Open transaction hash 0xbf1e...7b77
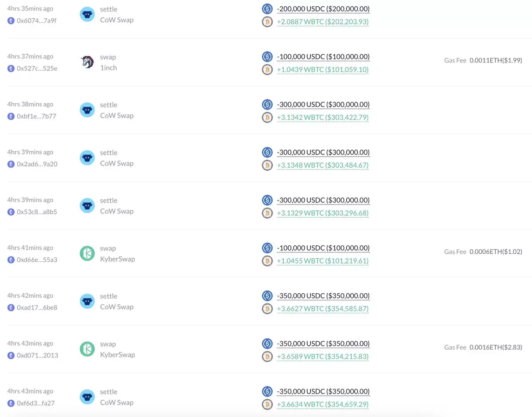 (x=36, y=116)
